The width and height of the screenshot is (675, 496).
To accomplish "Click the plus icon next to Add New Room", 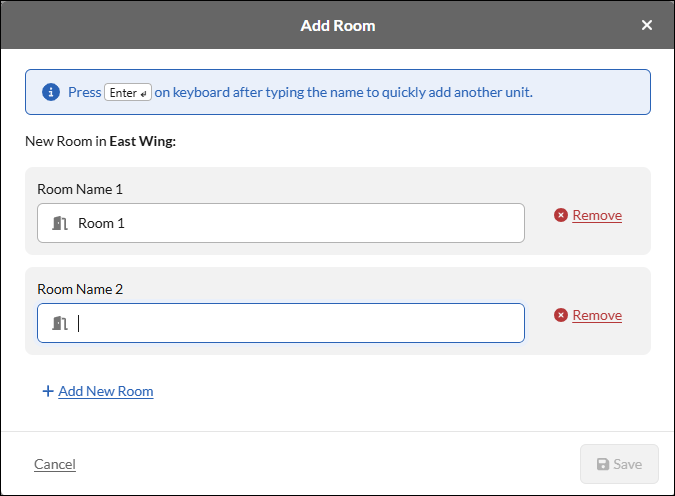I will pyautogui.click(x=48, y=391).
